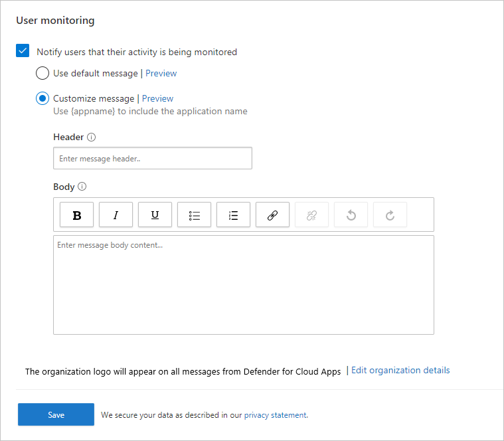
Task: Click the insert link icon
Action: [x=272, y=215]
